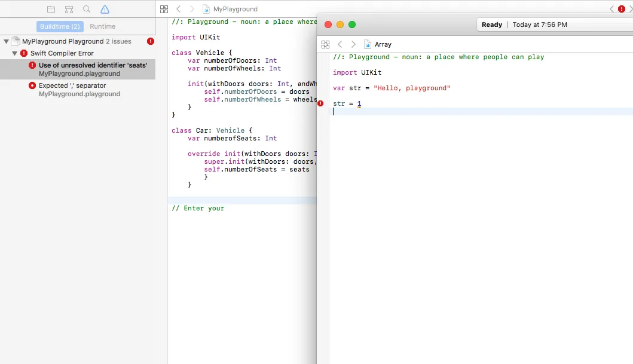Select the issue navigator warning triangle icon

tap(105, 9)
